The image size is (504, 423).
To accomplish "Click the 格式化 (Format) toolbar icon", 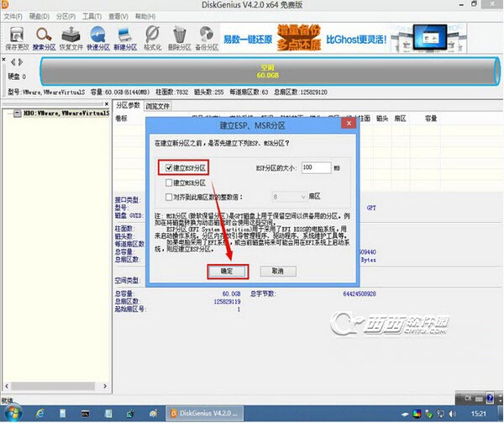I will [x=153, y=34].
